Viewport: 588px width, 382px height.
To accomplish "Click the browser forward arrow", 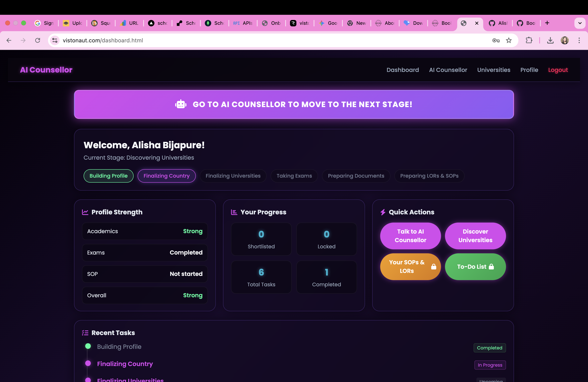I will [23, 40].
